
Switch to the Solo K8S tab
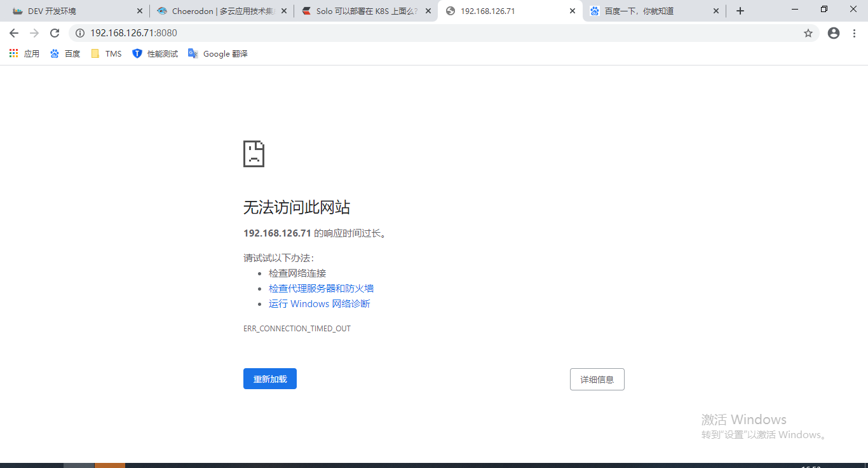(x=366, y=11)
